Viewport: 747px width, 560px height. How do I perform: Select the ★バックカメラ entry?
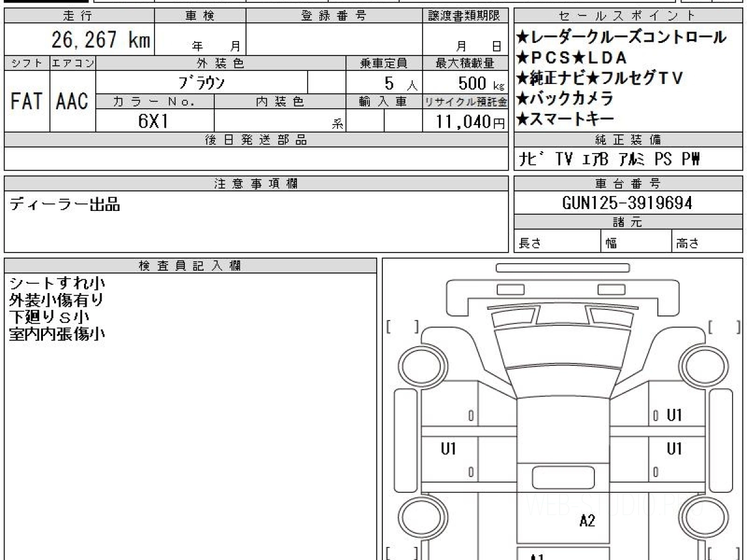coord(565,98)
